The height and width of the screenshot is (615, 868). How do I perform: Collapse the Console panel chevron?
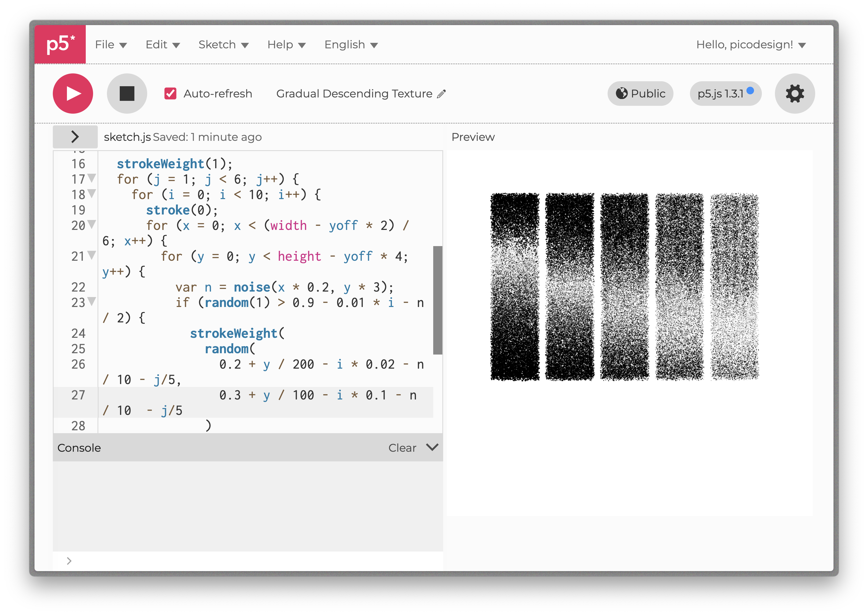[x=432, y=448]
